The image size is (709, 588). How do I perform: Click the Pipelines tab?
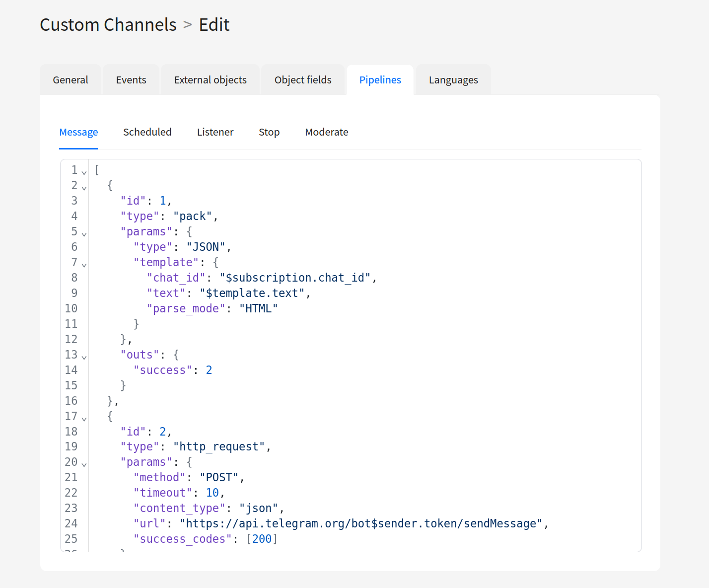point(380,80)
